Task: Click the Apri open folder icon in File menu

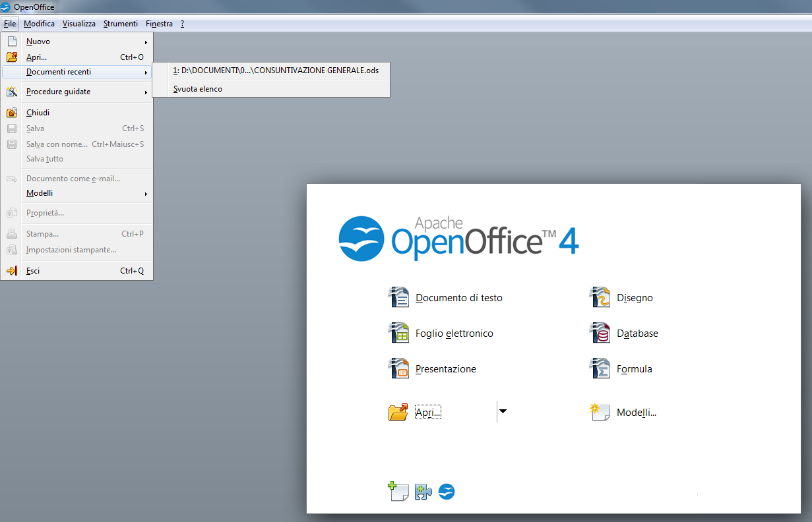Action: [11, 57]
